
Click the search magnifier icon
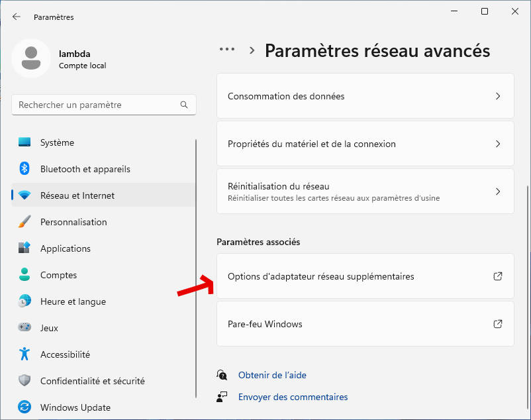coord(184,105)
